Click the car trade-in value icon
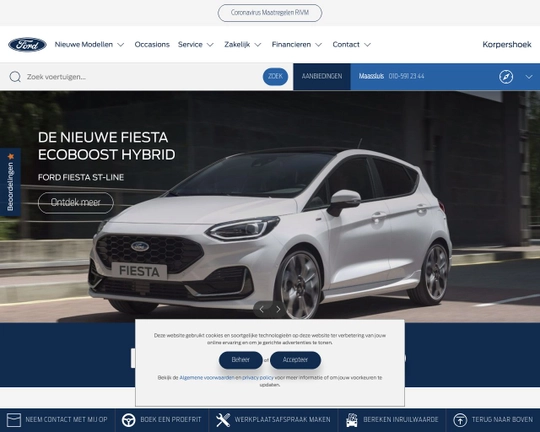540x432 pixels. point(352,420)
